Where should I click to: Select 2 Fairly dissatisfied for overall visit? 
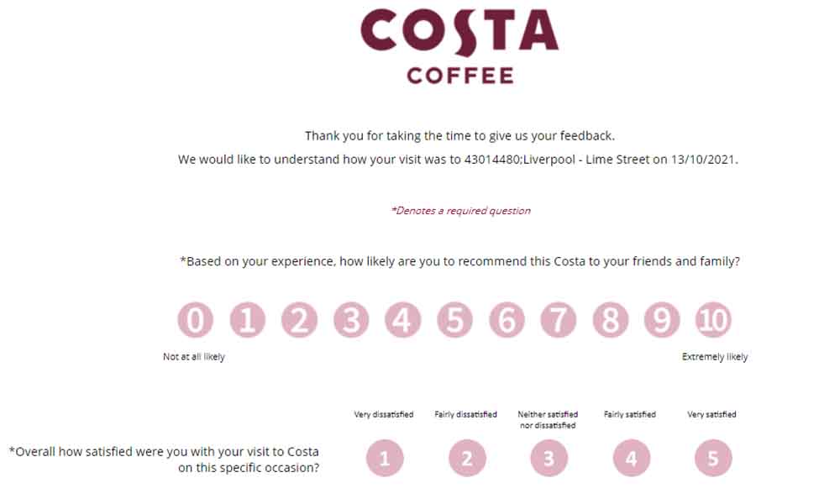(467, 458)
